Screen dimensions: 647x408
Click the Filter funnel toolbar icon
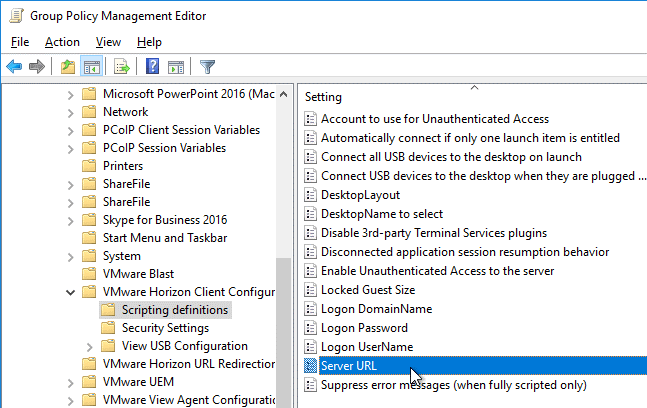click(207, 66)
